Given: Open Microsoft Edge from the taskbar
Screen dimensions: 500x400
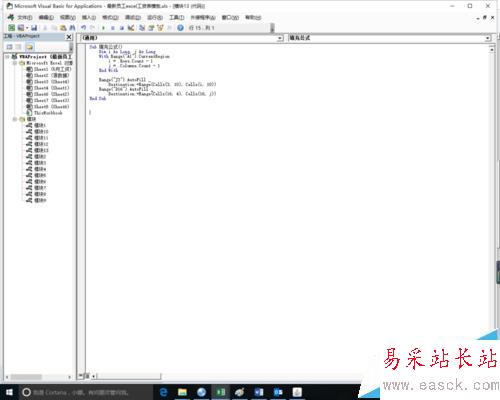Looking at the screenshot, I should click(x=163, y=392).
